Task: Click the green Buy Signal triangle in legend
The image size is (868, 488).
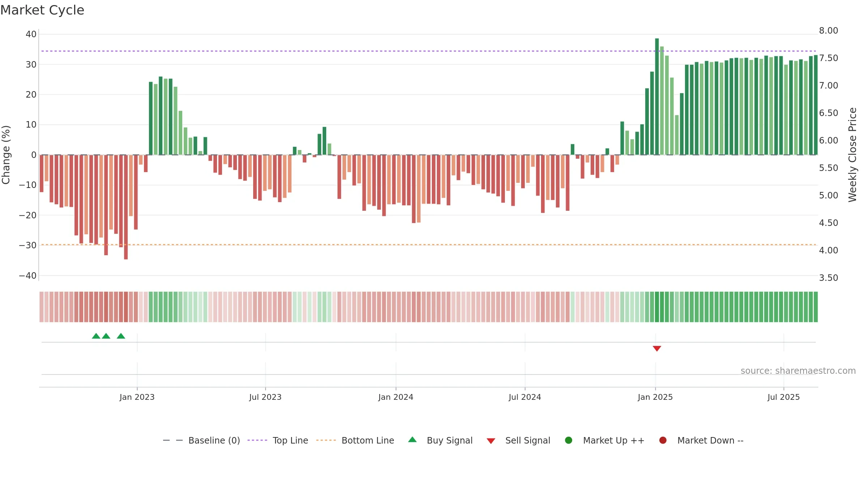Action: pos(412,440)
